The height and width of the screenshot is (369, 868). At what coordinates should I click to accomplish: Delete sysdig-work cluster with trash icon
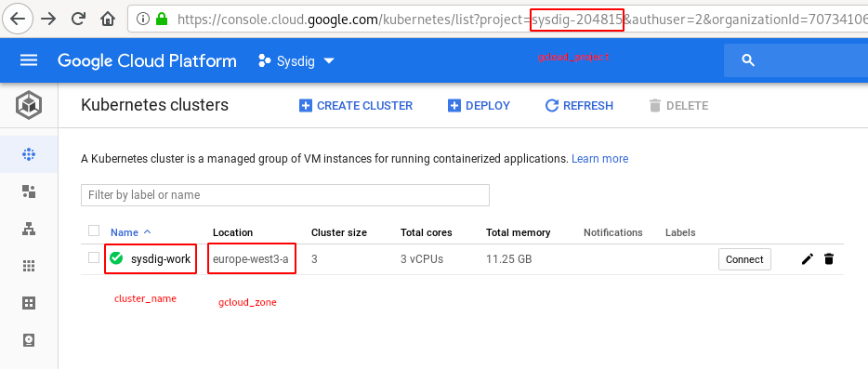(829, 258)
